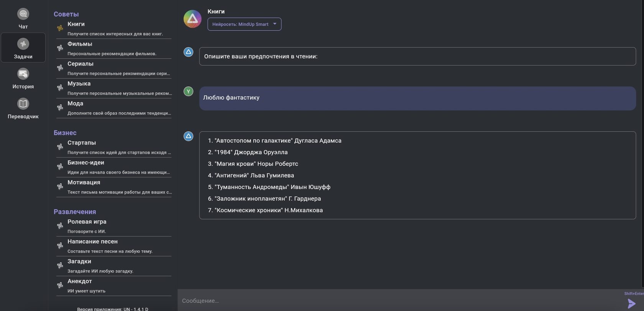Open the Книги recommendation task
The width and height of the screenshot is (644, 311).
tap(114, 29)
